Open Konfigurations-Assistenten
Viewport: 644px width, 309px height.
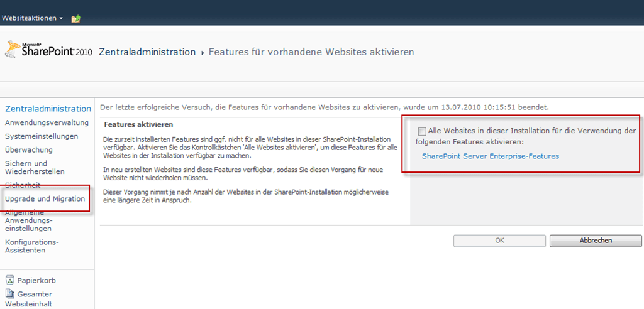31,246
